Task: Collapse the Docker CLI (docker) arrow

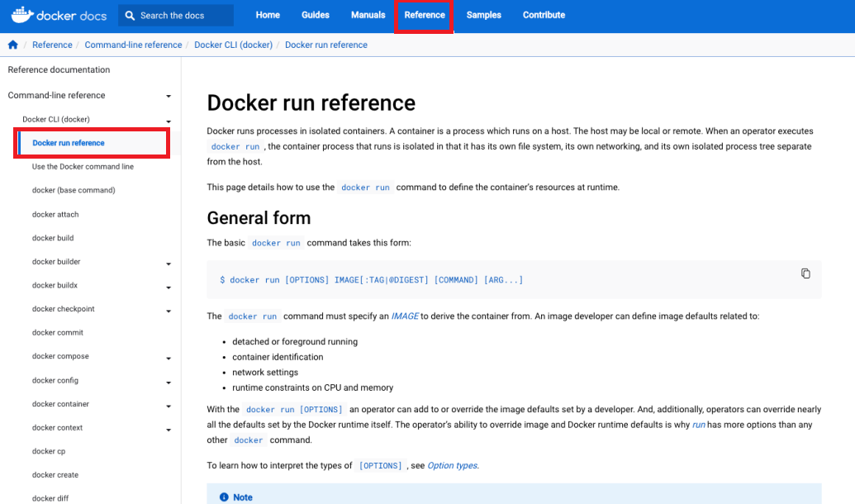Action: click(x=169, y=121)
